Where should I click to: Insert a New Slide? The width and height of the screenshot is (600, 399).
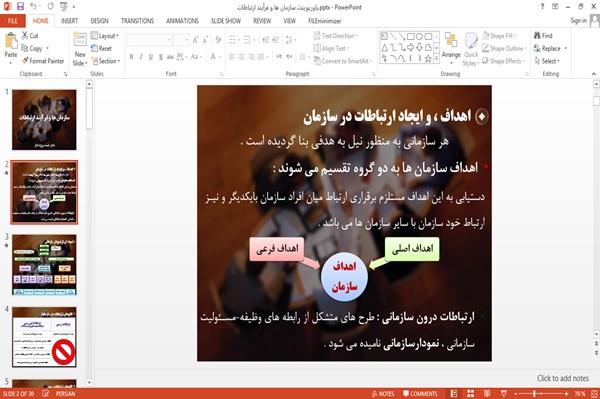pos(80,49)
